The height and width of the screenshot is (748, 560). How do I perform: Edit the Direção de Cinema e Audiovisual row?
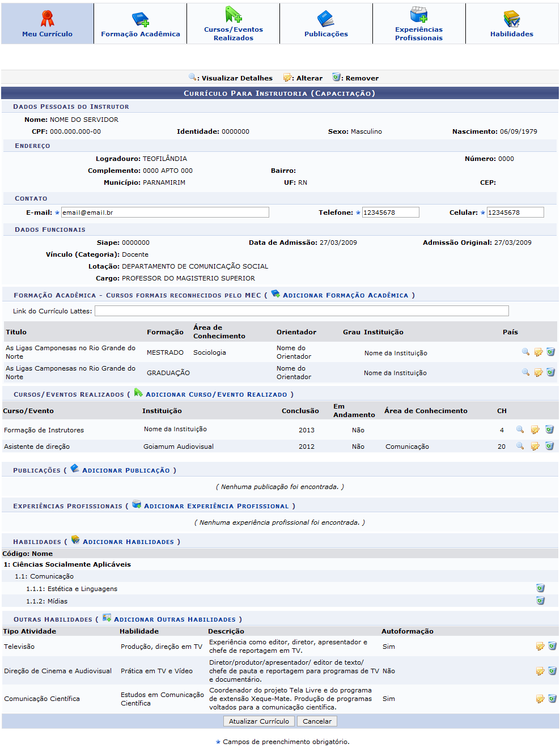[540, 671]
